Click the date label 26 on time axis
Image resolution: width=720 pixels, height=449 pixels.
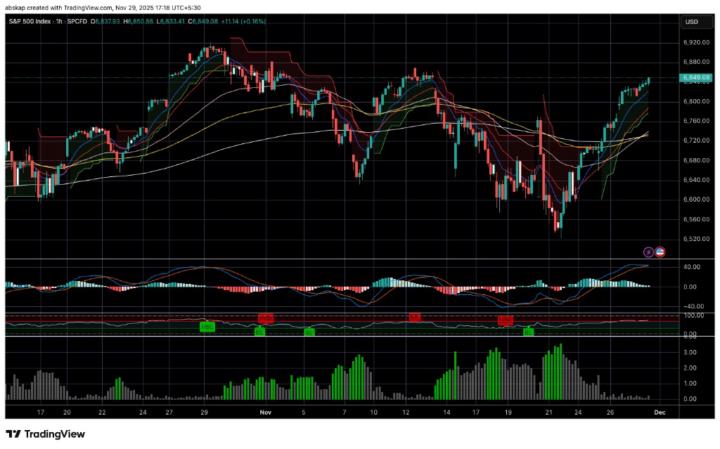point(610,412)
